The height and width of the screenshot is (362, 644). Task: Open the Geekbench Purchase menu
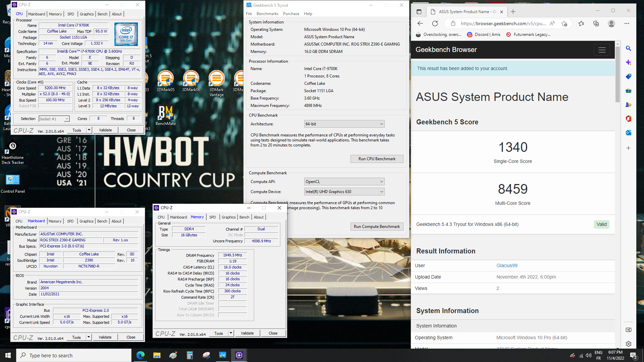[x=291, y=14]
